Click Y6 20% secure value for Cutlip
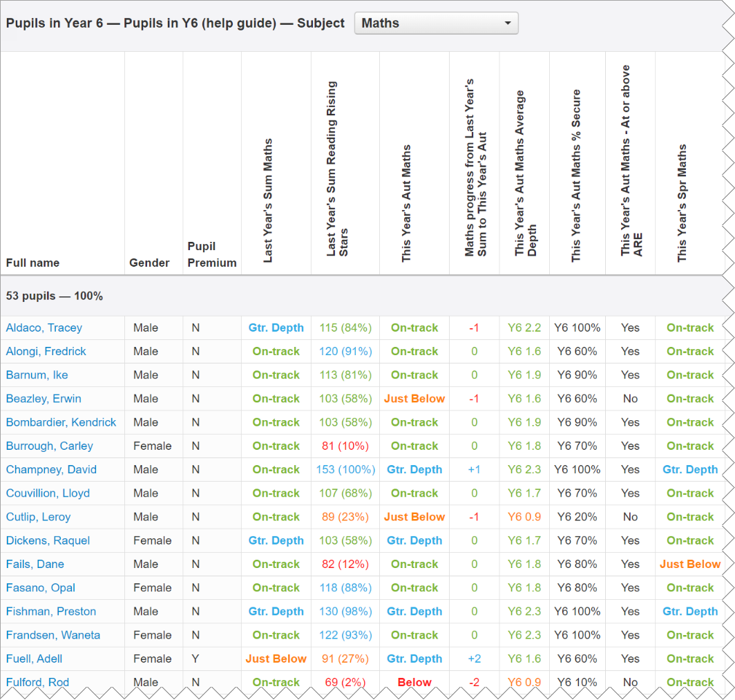Image resolution: width=735 pixels, height=700 pixels. [x=577, y=517]
